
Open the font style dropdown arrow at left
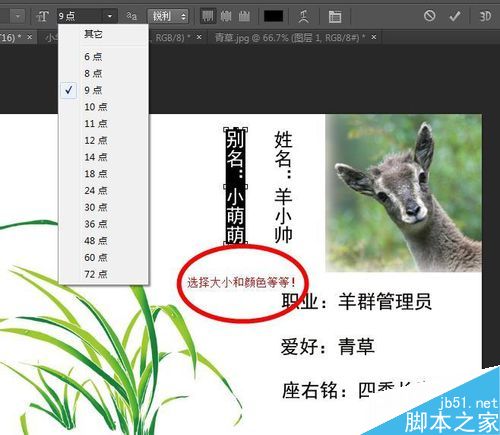[18, 16]
